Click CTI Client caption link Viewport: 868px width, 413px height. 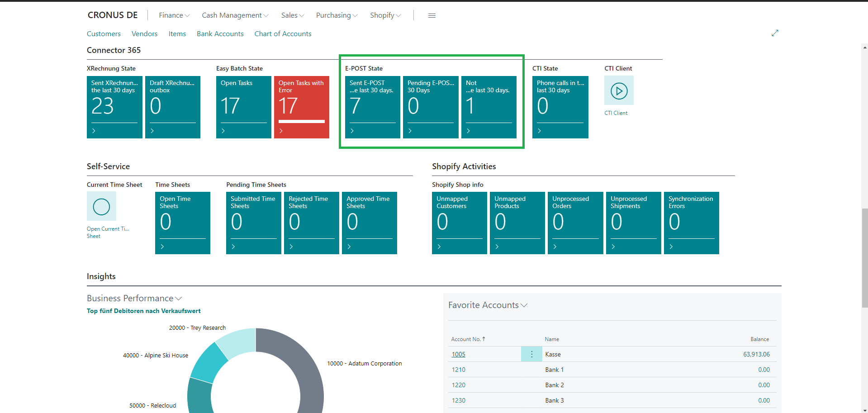tap(616, 113)
